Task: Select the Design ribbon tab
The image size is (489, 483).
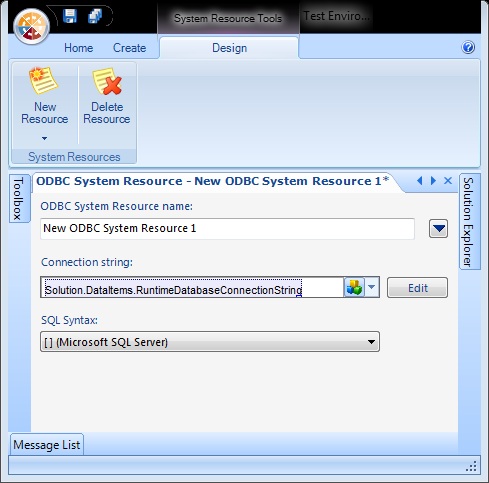Action: click(x=229, y=48)
